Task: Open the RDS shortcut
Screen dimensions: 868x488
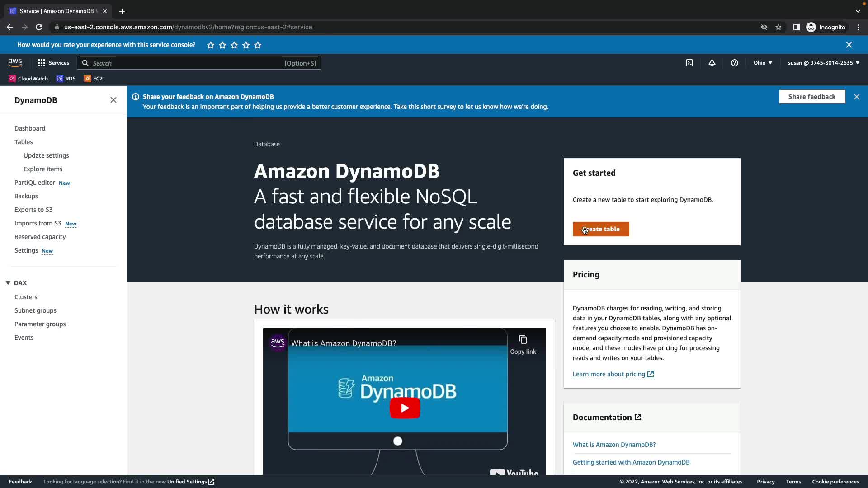Action: pyautogui.click(x=66, y=79)
